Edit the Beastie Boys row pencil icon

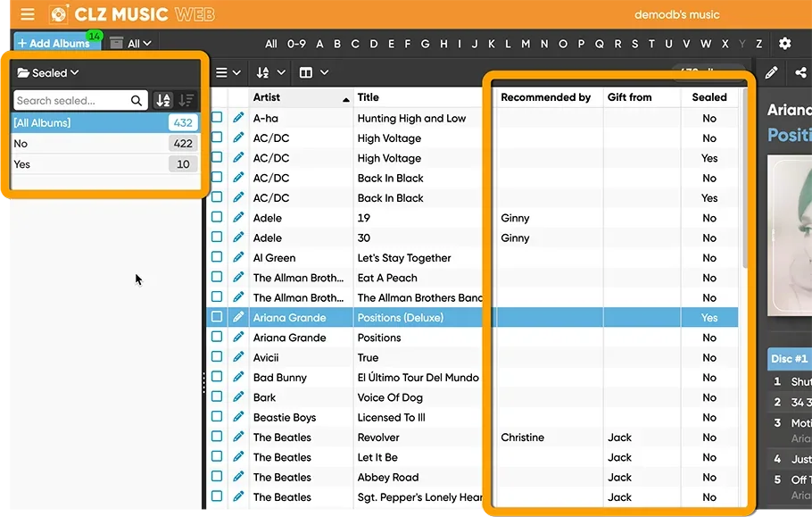point(238,417)
